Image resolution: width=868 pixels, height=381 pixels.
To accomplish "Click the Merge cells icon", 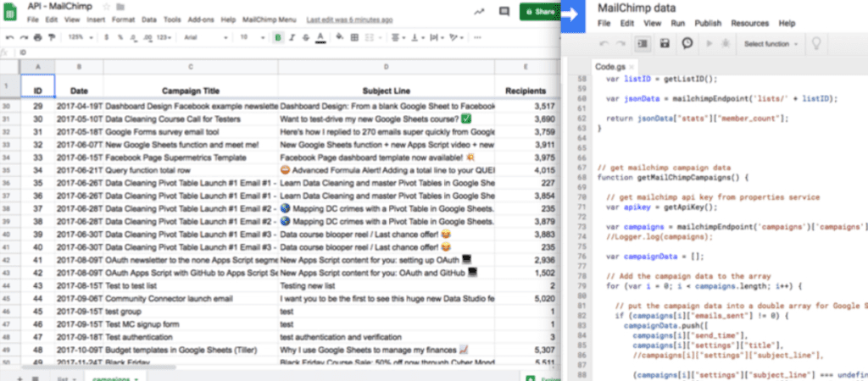I will click(x=370, y=37).
